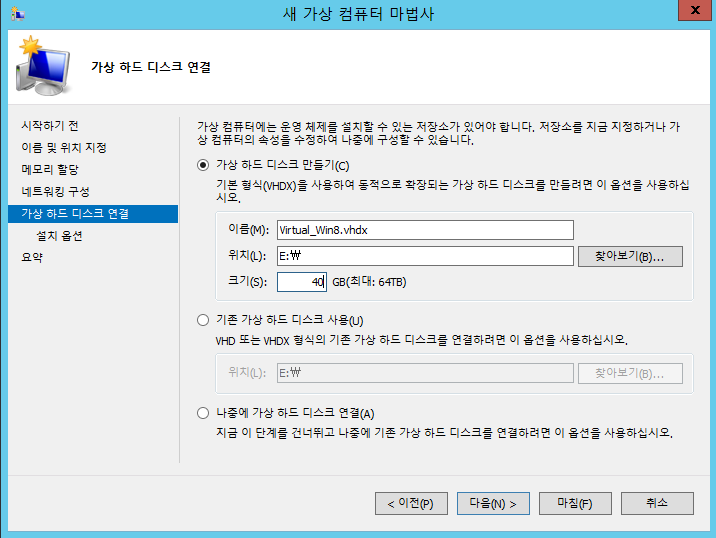Select '나중에 가상 하드 디스크 연결(A)' radio button
716x538 pixels.
click(203, 413)
